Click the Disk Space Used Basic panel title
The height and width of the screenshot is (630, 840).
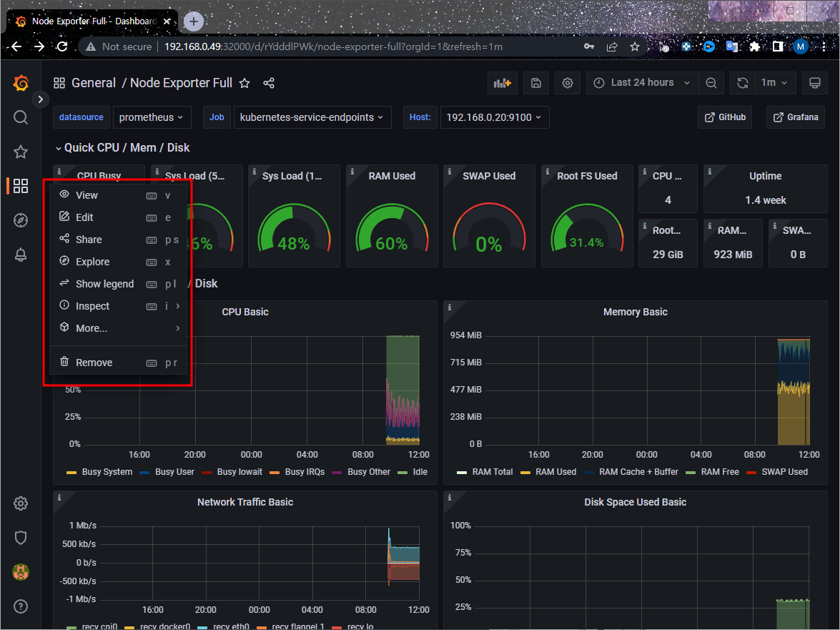pos(636,503)
